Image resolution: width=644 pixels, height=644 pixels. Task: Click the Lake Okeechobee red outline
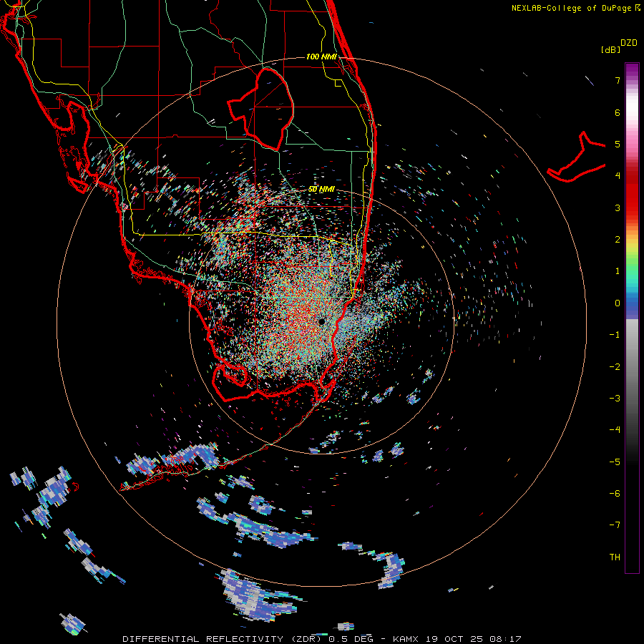pos(260,109)
